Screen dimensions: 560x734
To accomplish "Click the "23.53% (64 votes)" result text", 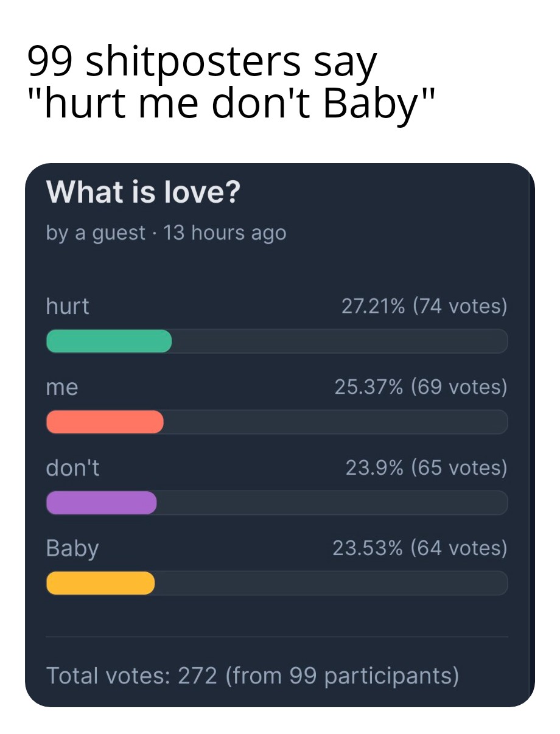I will point(419,548).
